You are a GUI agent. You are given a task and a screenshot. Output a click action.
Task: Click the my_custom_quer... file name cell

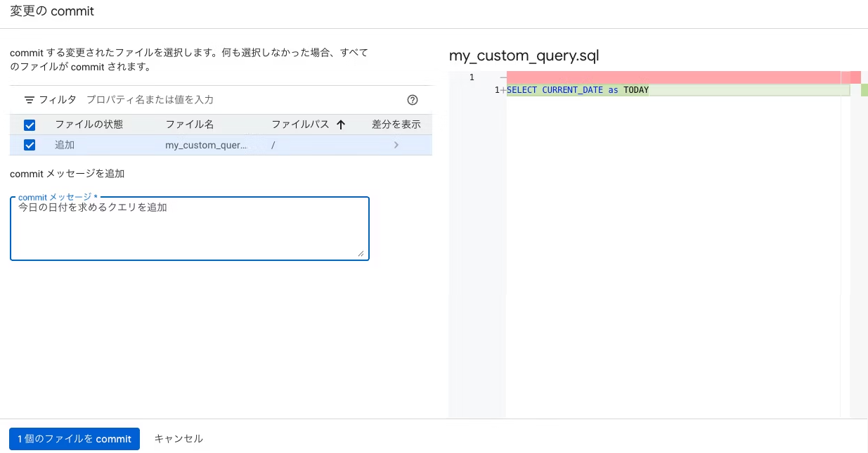pyautogui.click(x=207, y=145)
